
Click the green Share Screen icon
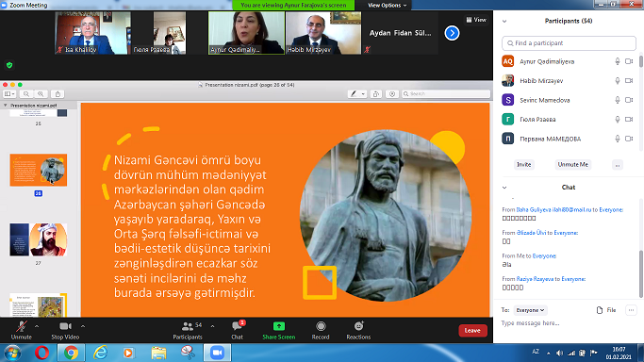(279, 326)
